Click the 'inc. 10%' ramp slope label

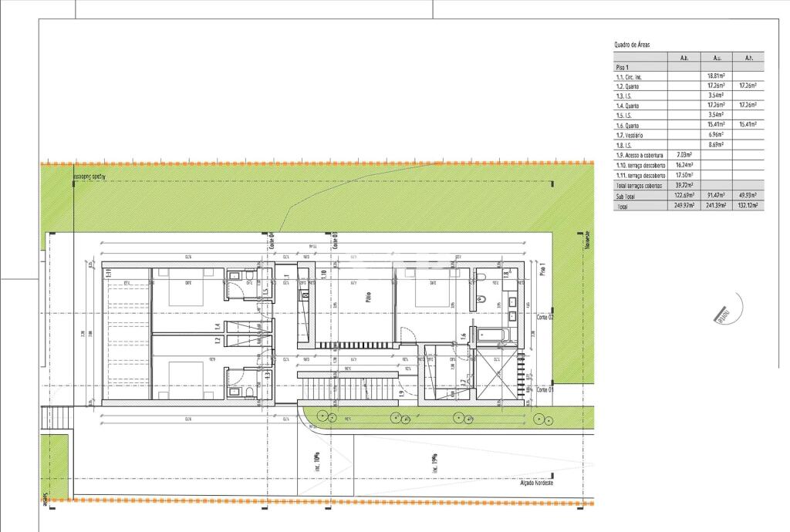point(318,462)
